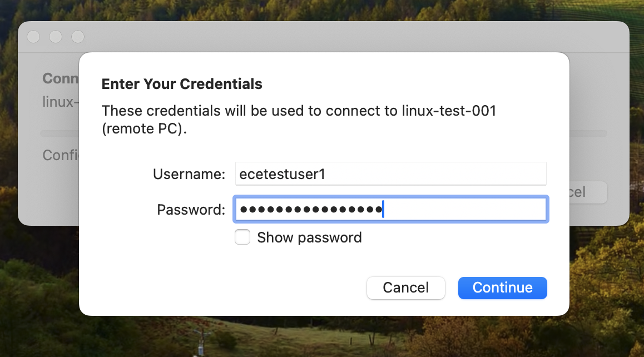Click the "Password:" field label

tap(191, 210)
